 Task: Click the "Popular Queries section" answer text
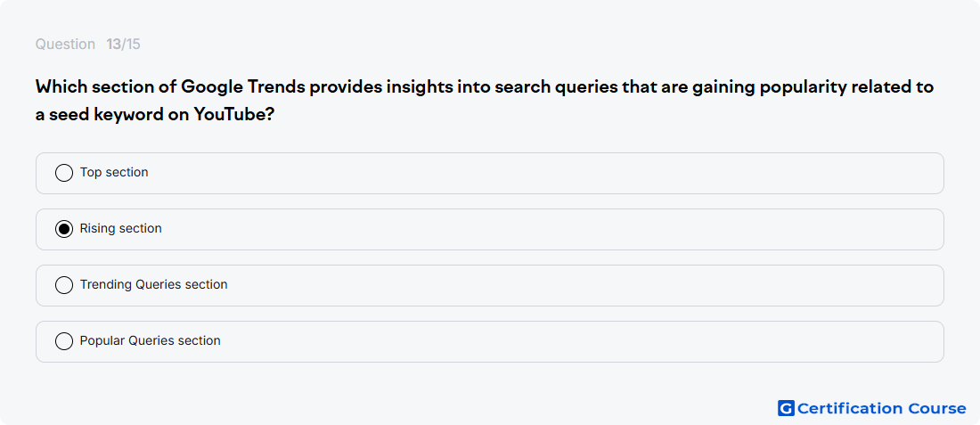pos(150,340)
